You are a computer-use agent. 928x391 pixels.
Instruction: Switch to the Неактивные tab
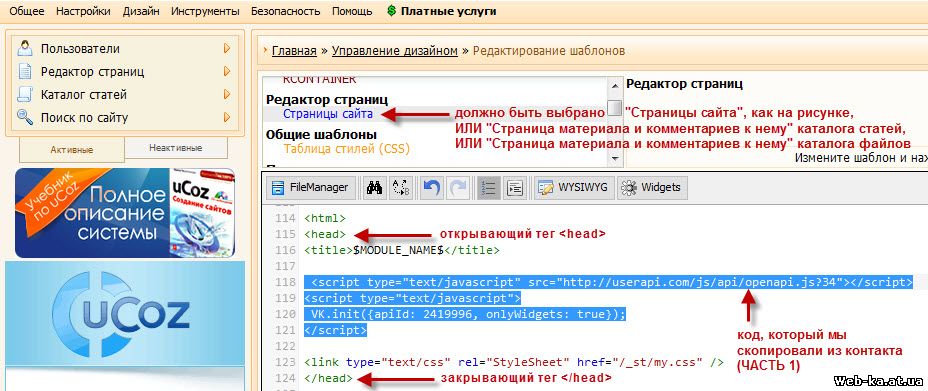click(x=176, y=148)
